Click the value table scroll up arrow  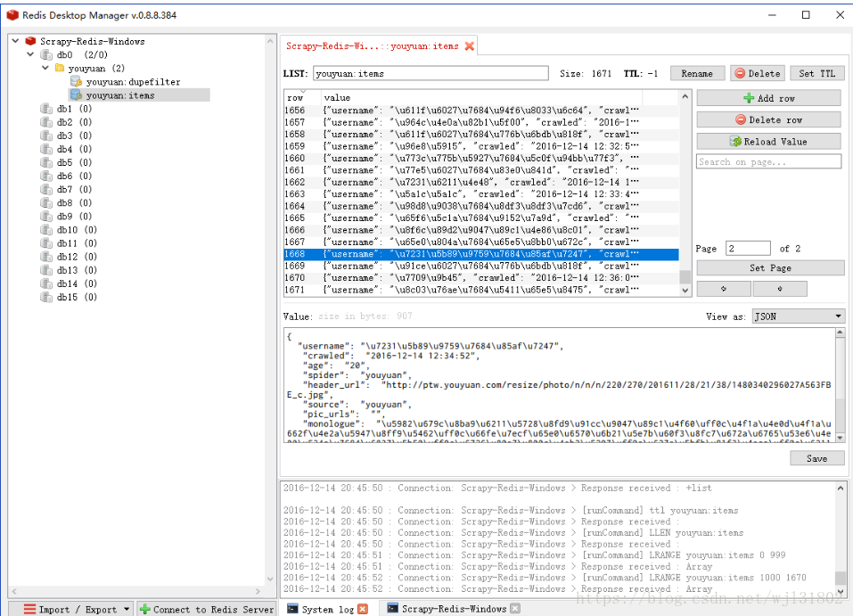point(685,97)
